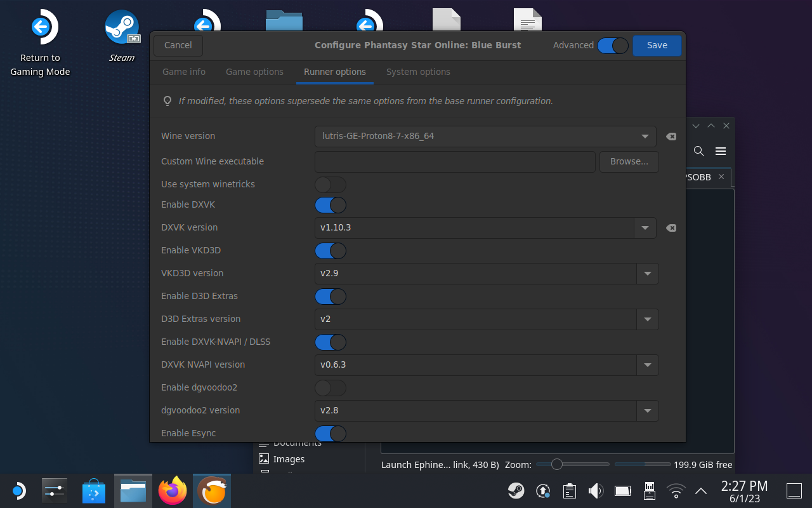Switch to the System options tab
The image size is (812, 508).
pos(418,72)
